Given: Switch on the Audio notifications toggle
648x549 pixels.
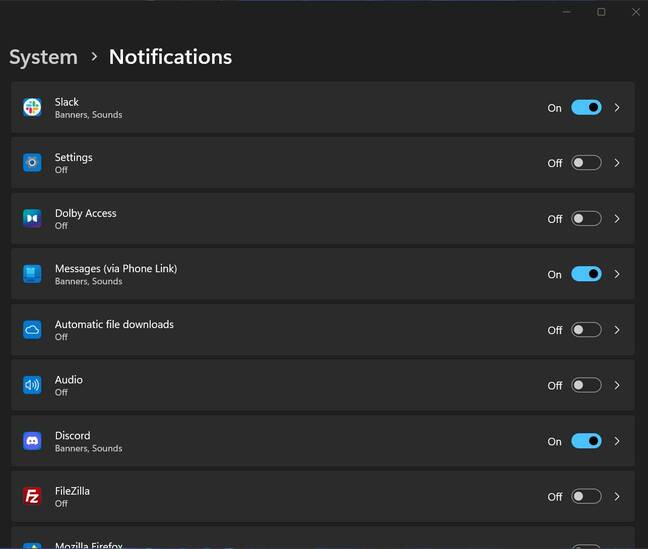Looking at the screenshot, I should click(586, 385).
